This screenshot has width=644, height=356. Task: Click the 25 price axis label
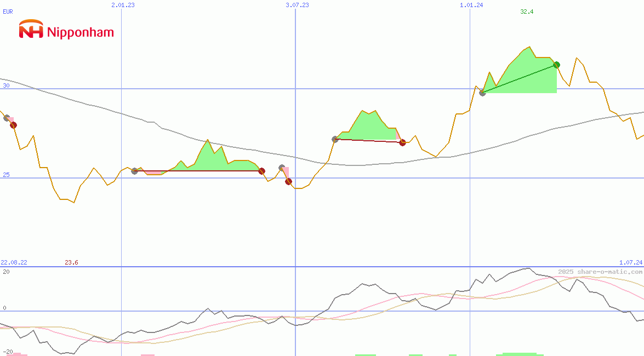coord(6,175)
